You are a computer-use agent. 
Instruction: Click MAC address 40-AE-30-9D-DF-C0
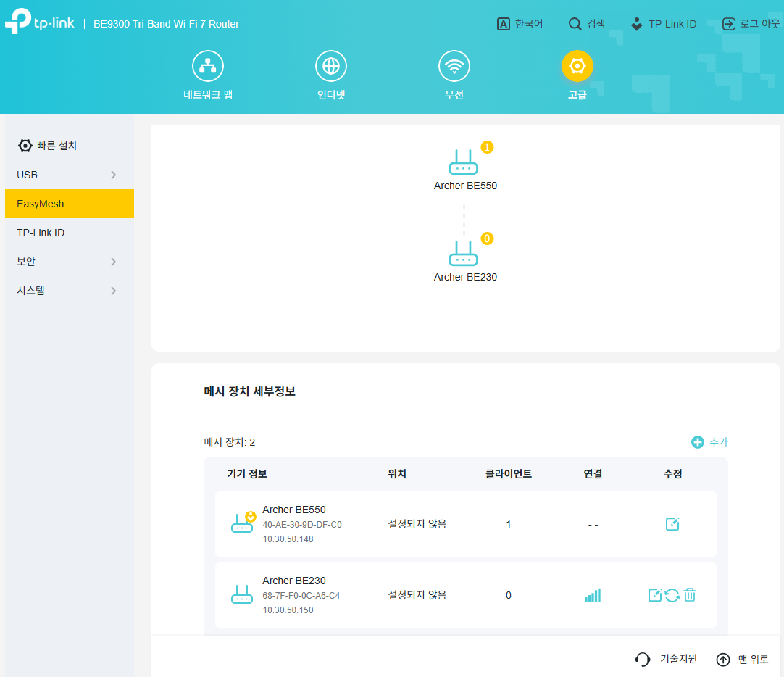coord(302,525)
